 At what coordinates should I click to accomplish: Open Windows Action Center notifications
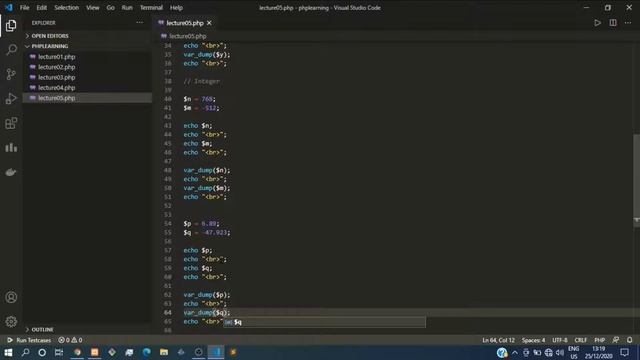pyautogui.click(x=624, y=352)
